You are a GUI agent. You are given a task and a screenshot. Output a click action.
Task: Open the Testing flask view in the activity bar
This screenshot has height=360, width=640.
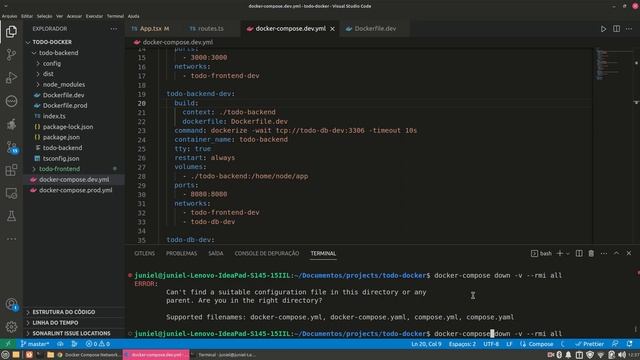tap(11, 216)
